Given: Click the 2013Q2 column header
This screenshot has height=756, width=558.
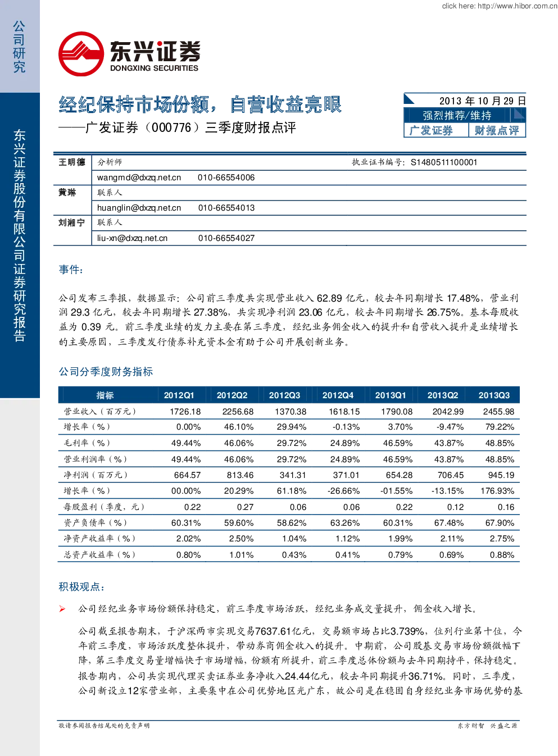Looking at the screenshot, I should tap(443, 395).
